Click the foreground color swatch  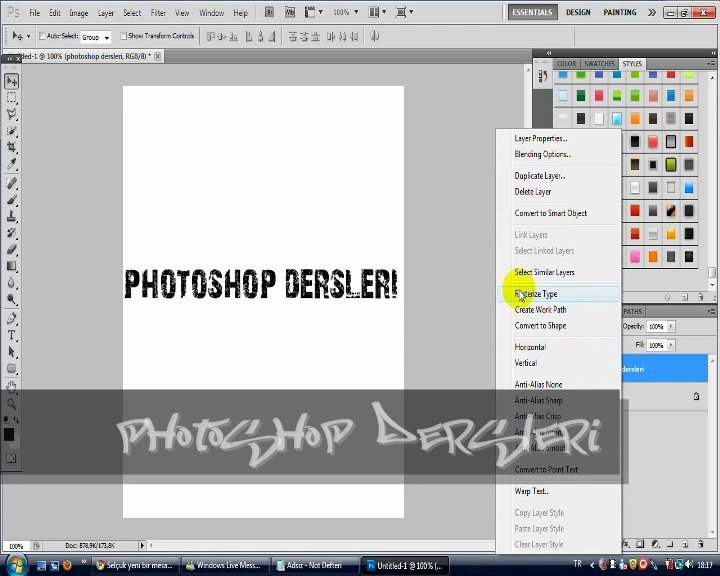pyautogui.click(x=9, y=434)
